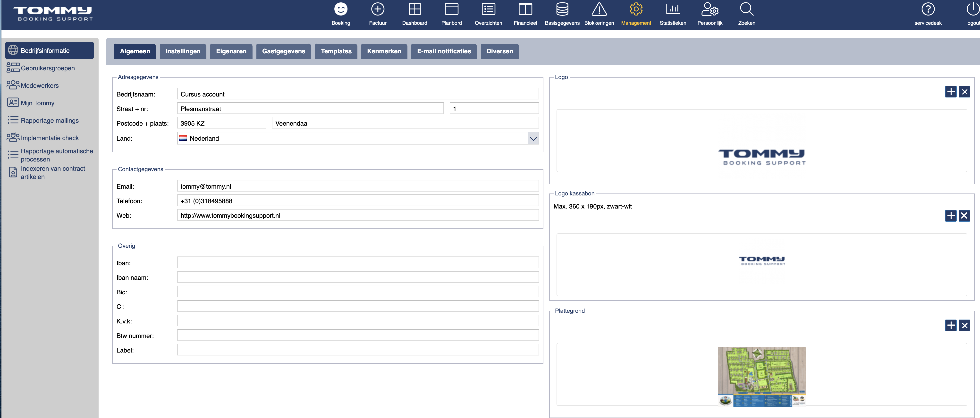This screenshot has height=418, width=980.
Task: Switch to the Instellingen tab
Action: (183, 51)
